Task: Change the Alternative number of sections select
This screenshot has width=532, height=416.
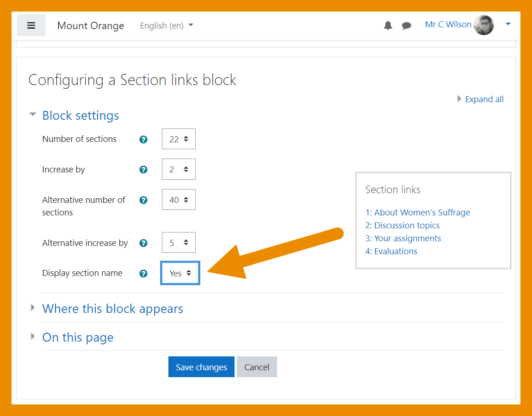Action: pos(179,200)
